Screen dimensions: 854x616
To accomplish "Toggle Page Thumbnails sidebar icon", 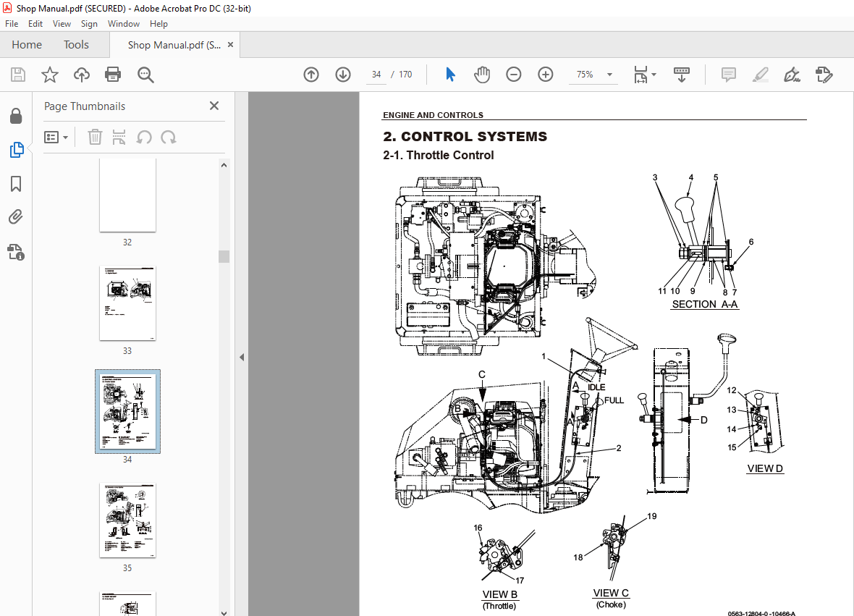I will click(x=17, y=150).
